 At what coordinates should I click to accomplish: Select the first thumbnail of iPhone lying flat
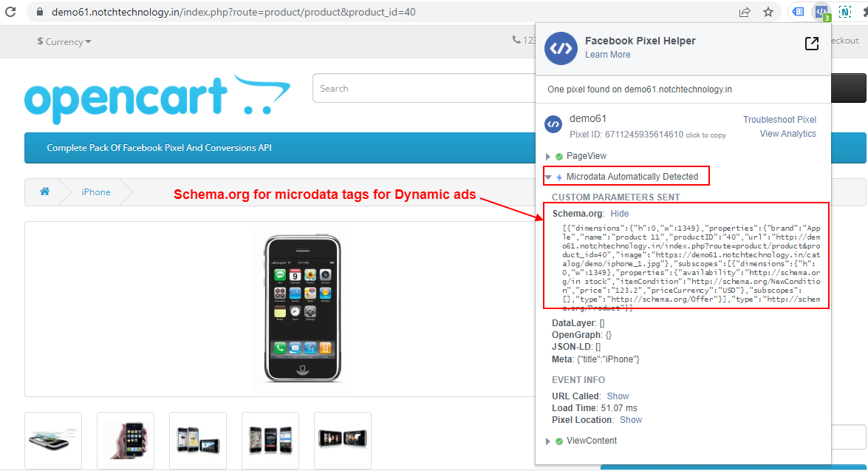pyautogui.click(x=53, y=440)
